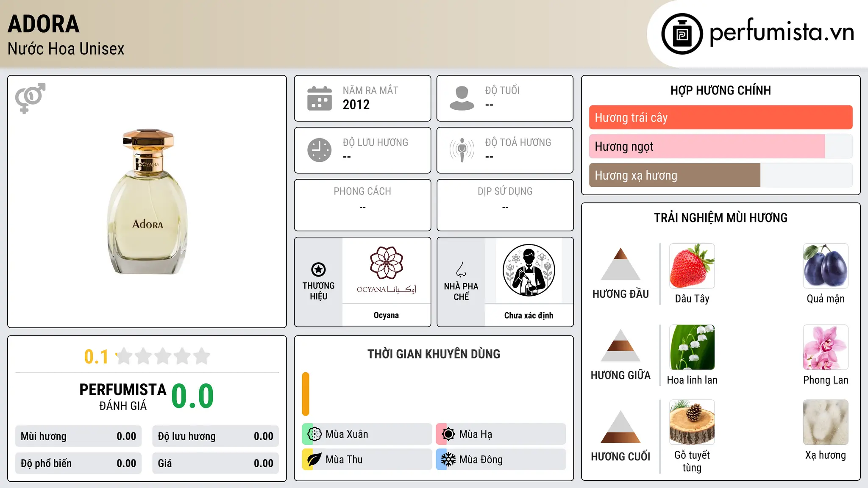The width and height of the screenshot is (868, 488).
Task: Click the perfumista.vn site name
Action: (x=782, y=32)
